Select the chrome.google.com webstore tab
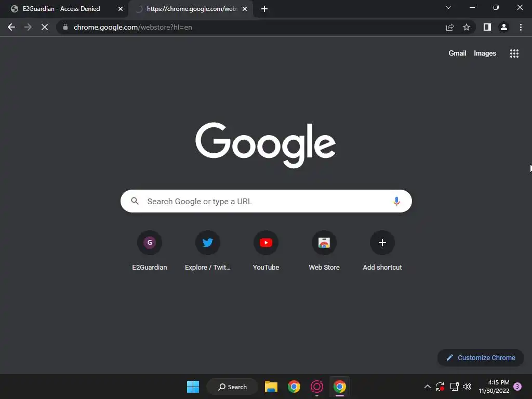The width and height of the screenshot is (532, 399). coord(190,9)
